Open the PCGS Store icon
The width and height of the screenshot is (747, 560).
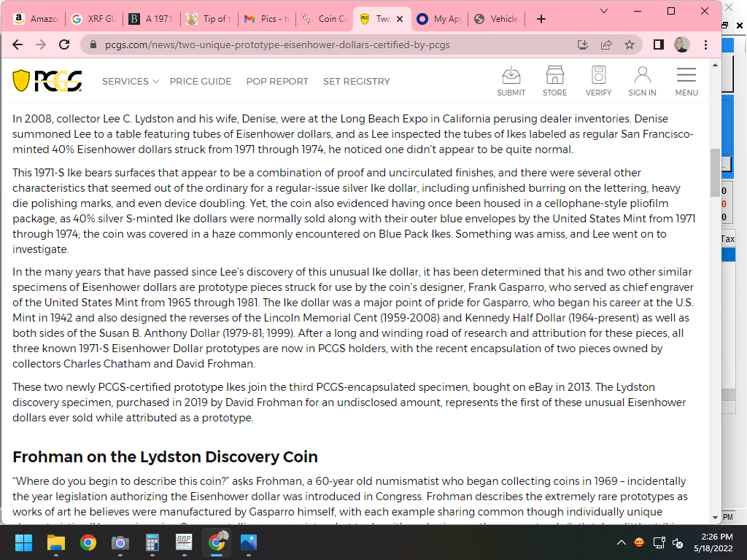pos(554,81)
